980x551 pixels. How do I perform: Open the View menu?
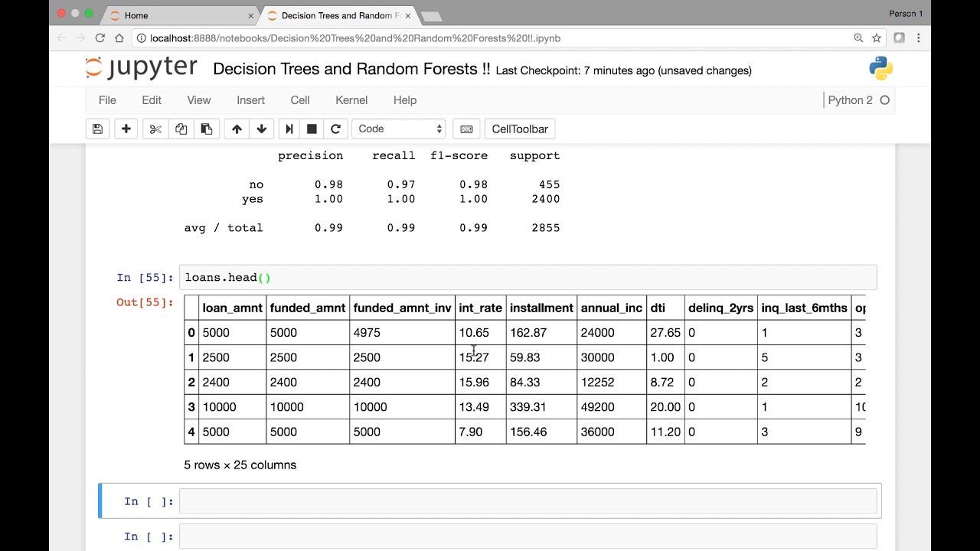199,100
